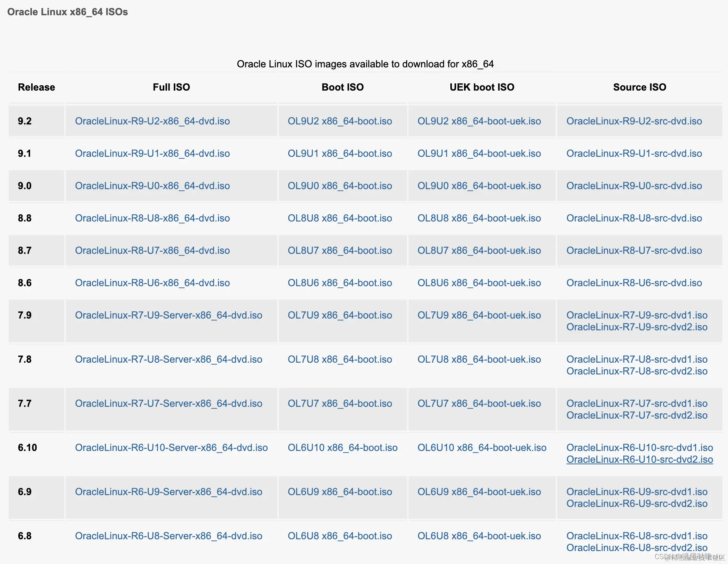Click OL9U2 x86_64-boot-uek.iso link
The image size is (728, 564).
(x=479, y=121)
